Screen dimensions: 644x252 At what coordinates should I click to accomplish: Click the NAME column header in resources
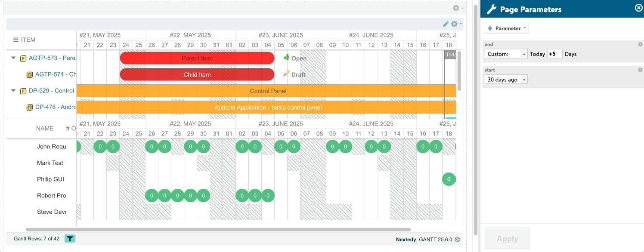tap(45, 129)
